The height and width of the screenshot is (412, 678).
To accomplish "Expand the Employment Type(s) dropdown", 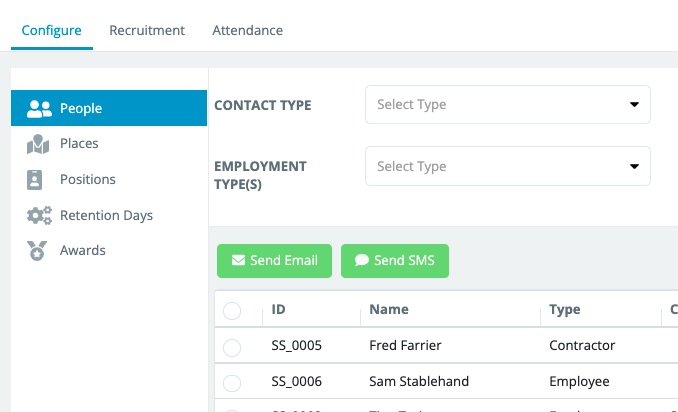I will pyautogui.click(x=507, y=166).
